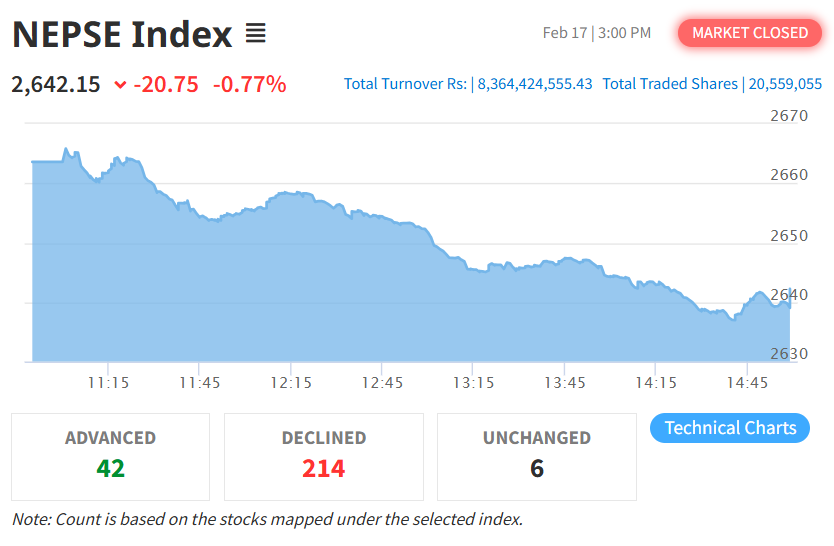Click the red down-arrow change indicator
Screen dimensions: 834x546
pos(120,85)
